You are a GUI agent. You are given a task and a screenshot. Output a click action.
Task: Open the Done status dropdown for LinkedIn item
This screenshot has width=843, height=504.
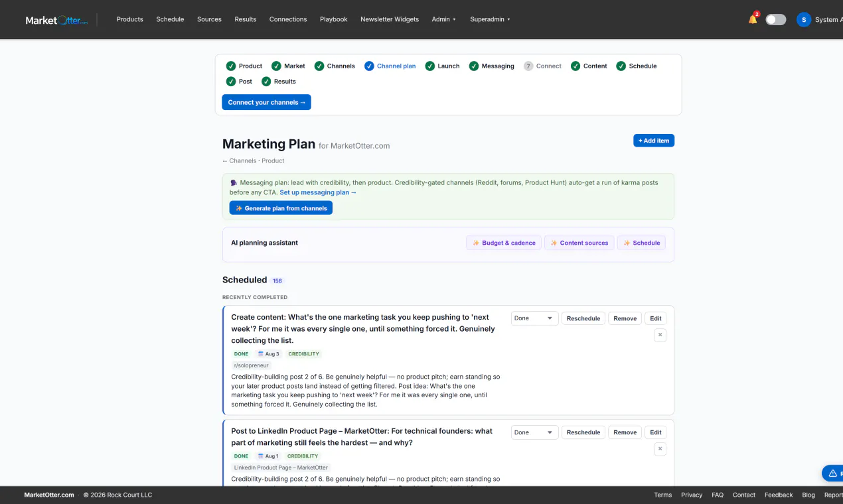tap(534, 432)
